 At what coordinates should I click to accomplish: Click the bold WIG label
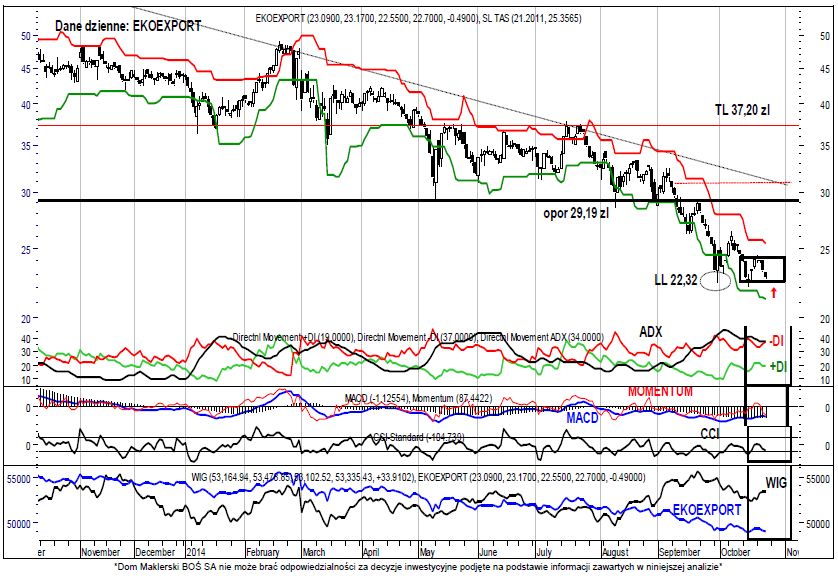tap(775, 483)
